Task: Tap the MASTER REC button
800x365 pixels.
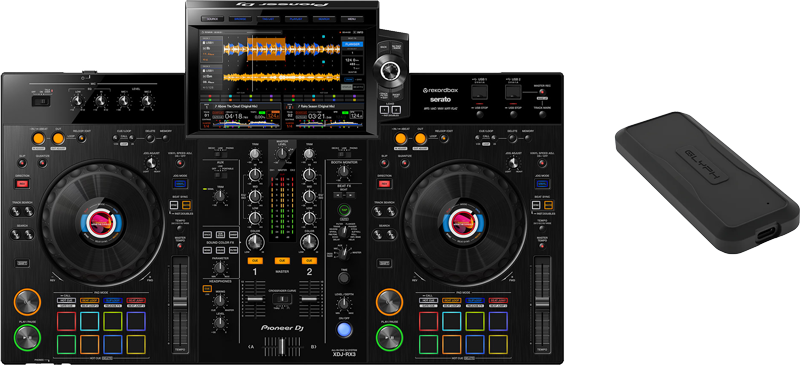Action: [x=542, y=91]
